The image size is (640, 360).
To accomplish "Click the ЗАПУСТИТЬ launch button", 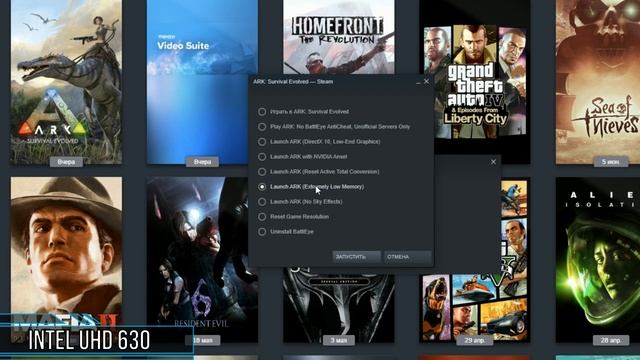I will click(356, 257).
